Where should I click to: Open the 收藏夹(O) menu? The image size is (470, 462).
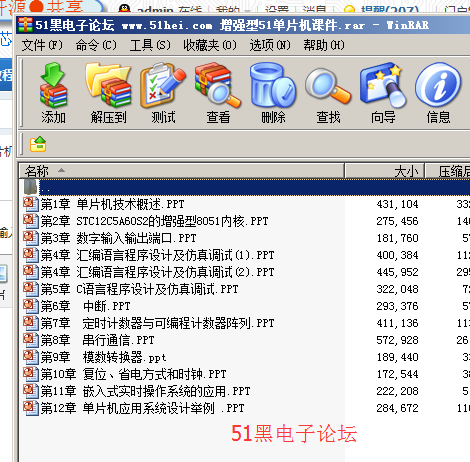(x=210, y=45)
